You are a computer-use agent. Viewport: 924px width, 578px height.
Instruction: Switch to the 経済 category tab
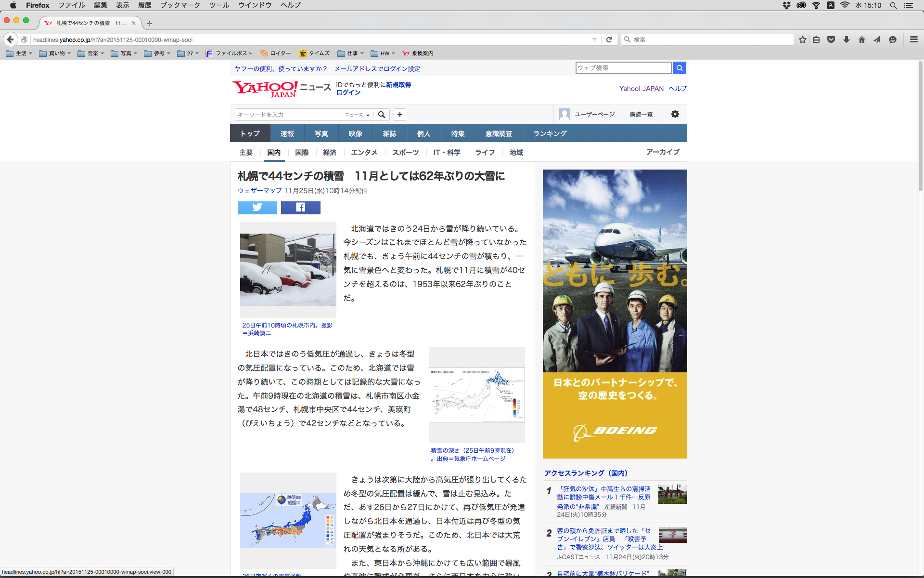coord(330,152)
